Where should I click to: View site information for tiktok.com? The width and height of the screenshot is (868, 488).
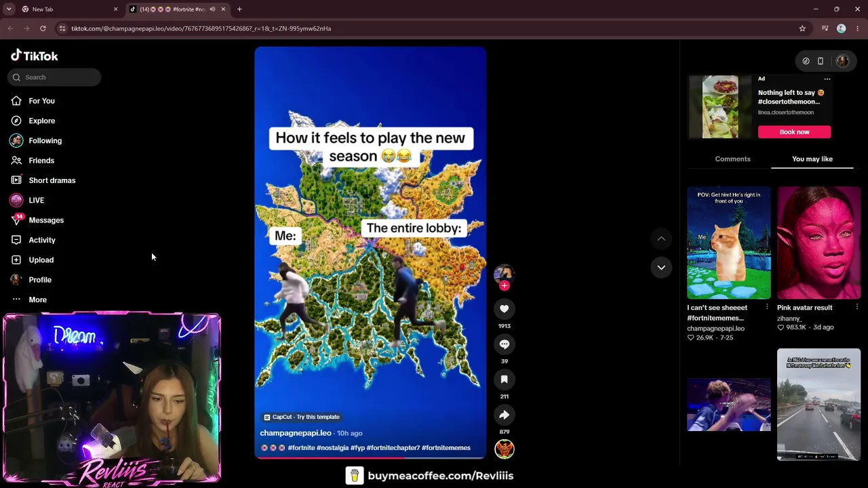point(62,28)
